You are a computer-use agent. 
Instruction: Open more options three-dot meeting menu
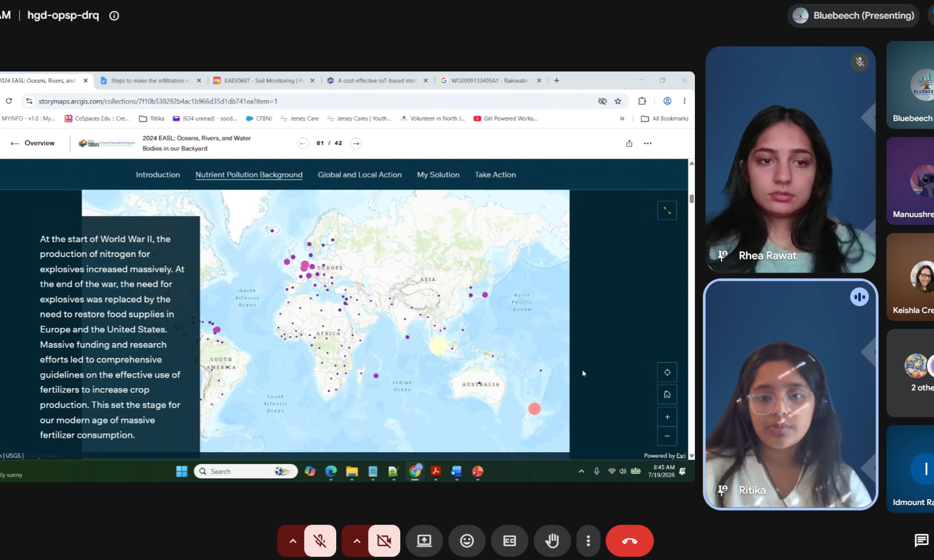pyautogui.click(x=588, y=541)
